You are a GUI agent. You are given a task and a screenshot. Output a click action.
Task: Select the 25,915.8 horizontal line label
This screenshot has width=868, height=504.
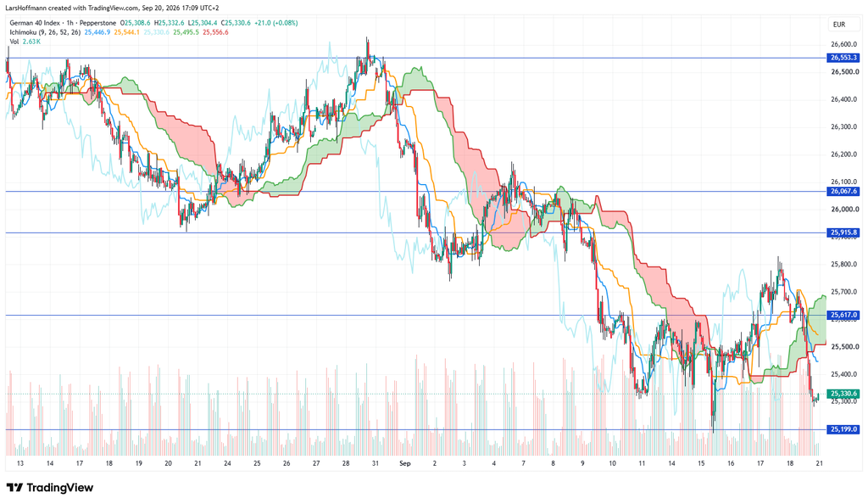tap(843, 232)
